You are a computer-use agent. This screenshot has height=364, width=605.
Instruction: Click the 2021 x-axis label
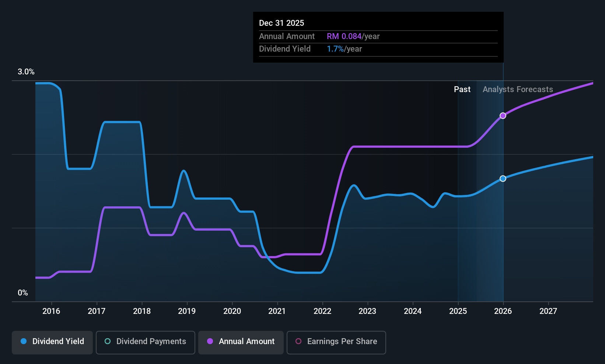pyautogui.click(x=277, y=311)
